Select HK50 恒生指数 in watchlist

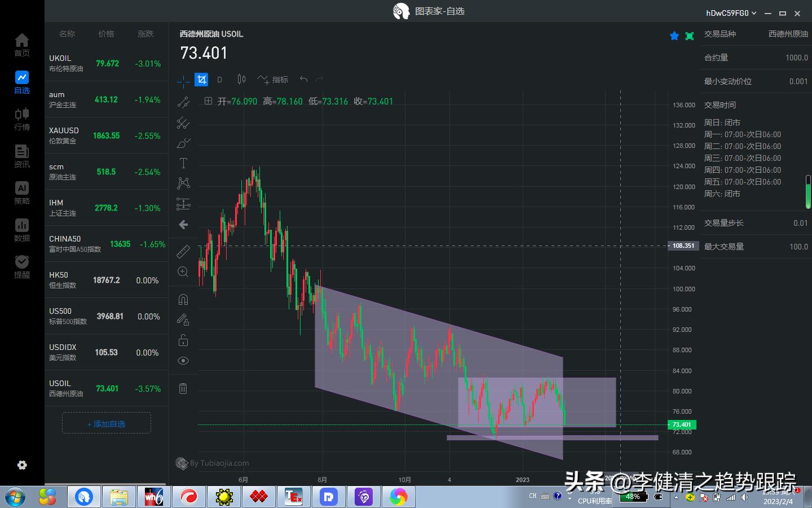tap(107, 280)
